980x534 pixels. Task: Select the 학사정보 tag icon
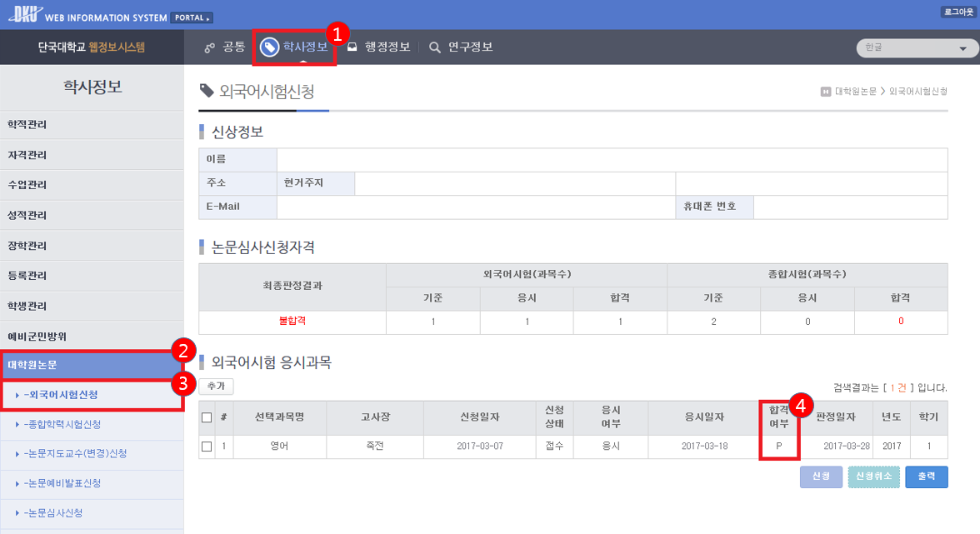tap(269, 47)
